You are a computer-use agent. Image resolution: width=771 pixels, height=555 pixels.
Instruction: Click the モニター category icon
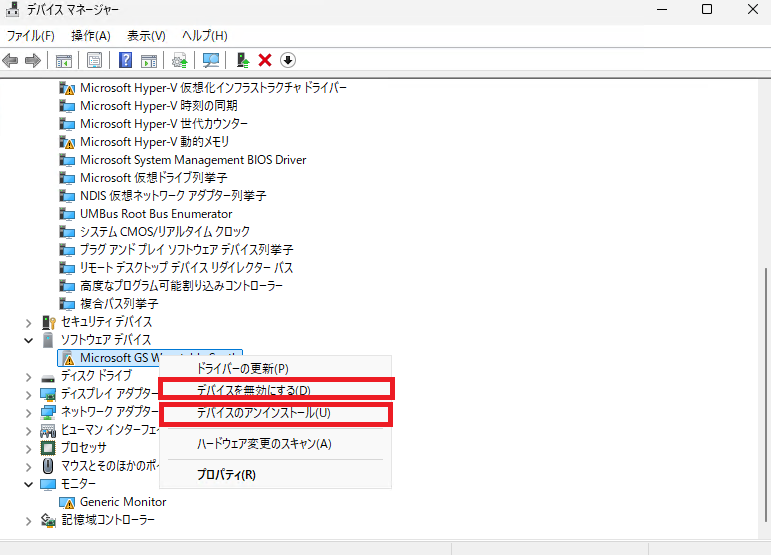pyautogui.click(x=48, y=484)
